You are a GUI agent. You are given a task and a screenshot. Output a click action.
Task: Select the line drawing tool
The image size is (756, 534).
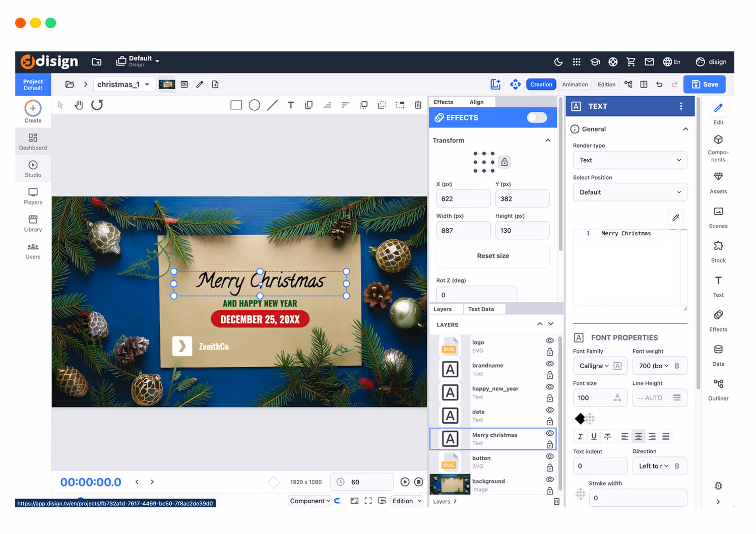coord(273,105)
